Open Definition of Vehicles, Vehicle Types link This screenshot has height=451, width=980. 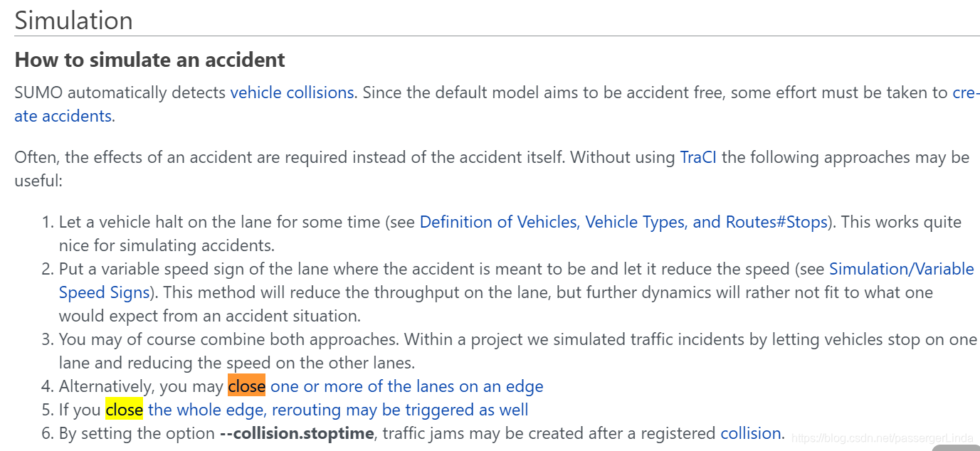coord(623,222)
